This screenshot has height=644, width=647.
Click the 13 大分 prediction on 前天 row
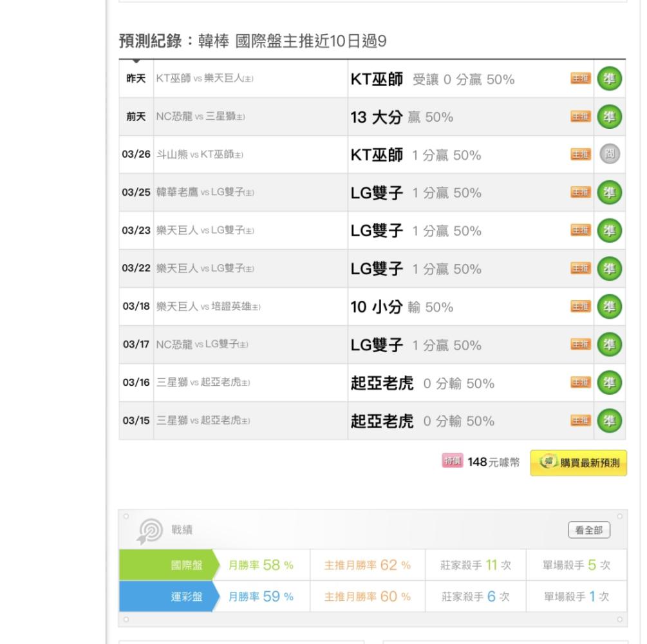click(376, 117)
